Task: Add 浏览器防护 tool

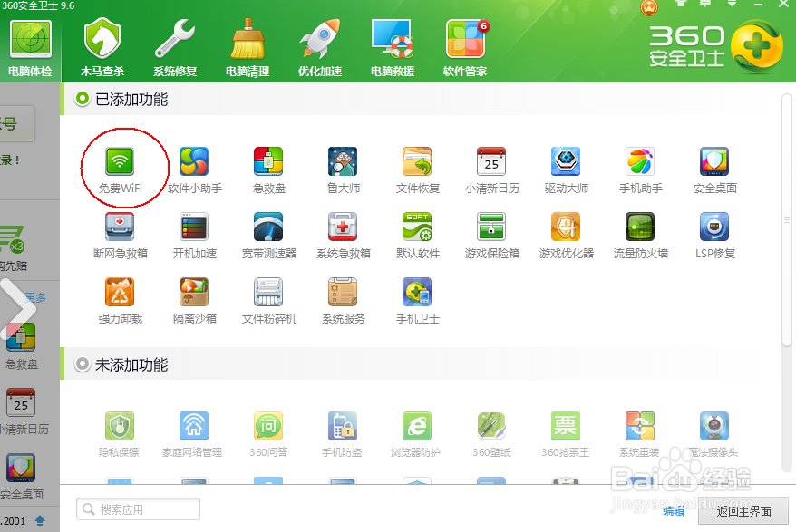Action: 416,434
